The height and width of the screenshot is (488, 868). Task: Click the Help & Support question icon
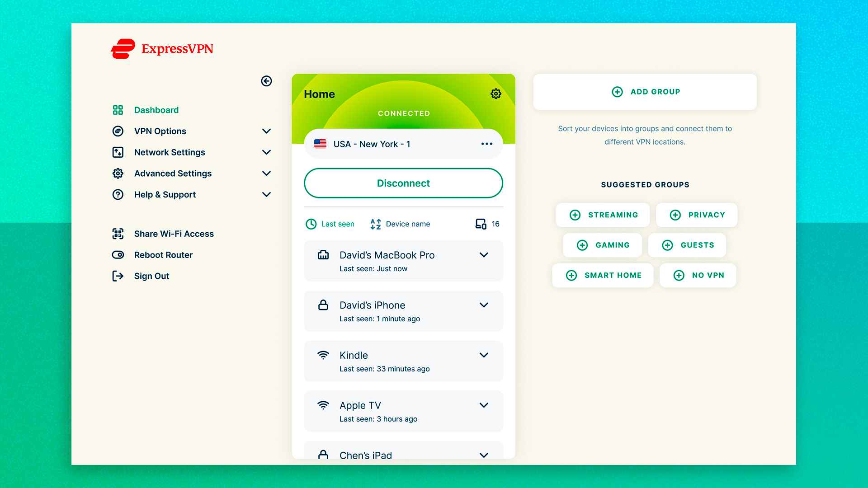118,195
